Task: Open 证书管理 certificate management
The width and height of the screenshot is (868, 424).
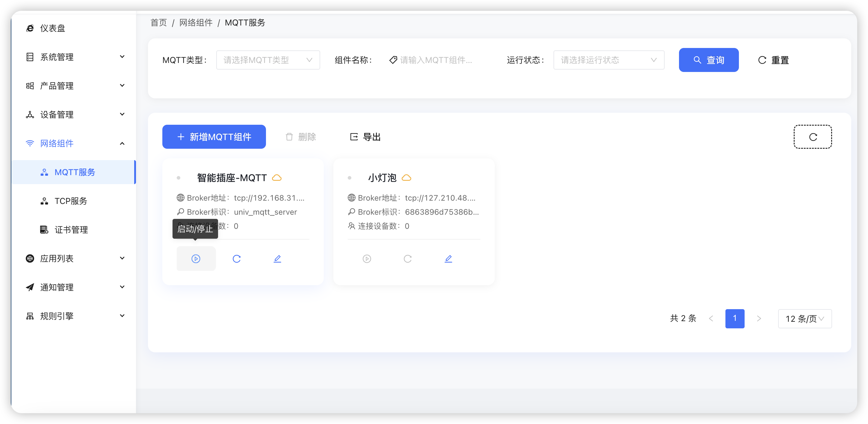Action: [x=71, y=229]
